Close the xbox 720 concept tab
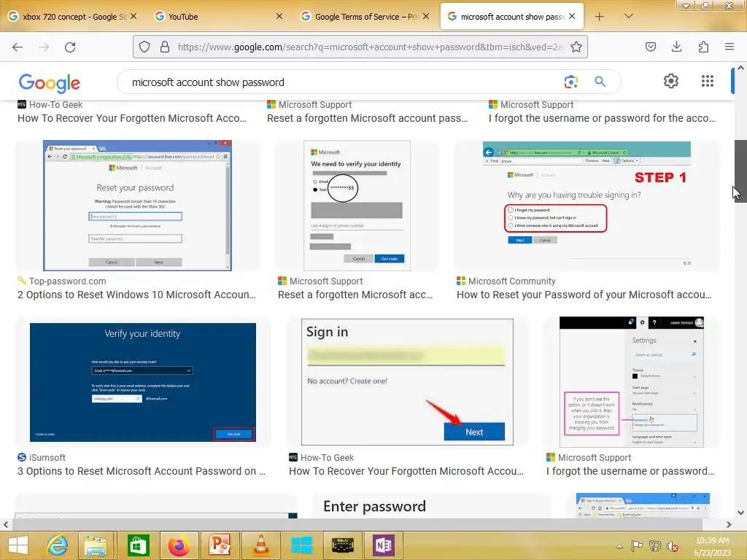The height and width of the screenshot is (560, 747). coord(133,16)
